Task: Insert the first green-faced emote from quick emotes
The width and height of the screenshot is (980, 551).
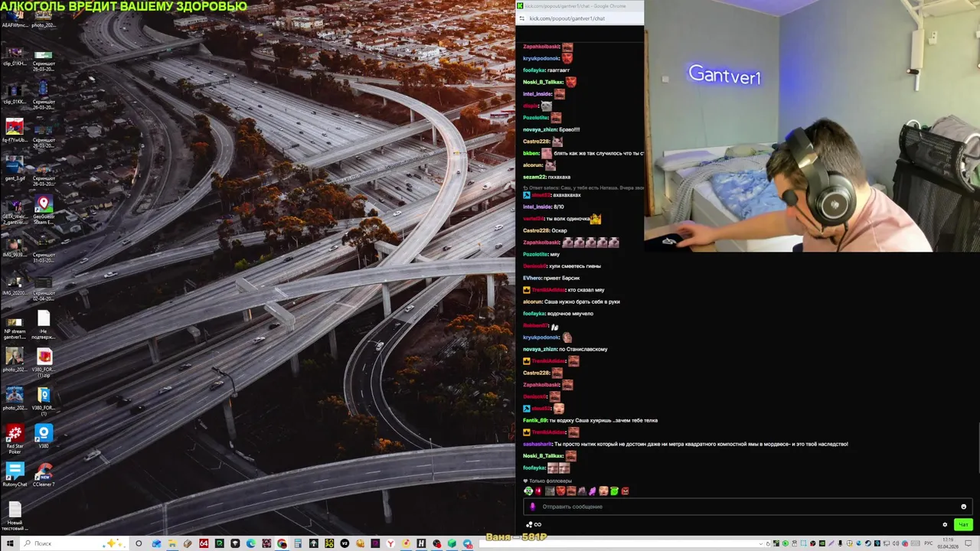Action: [x=528, y=491]
